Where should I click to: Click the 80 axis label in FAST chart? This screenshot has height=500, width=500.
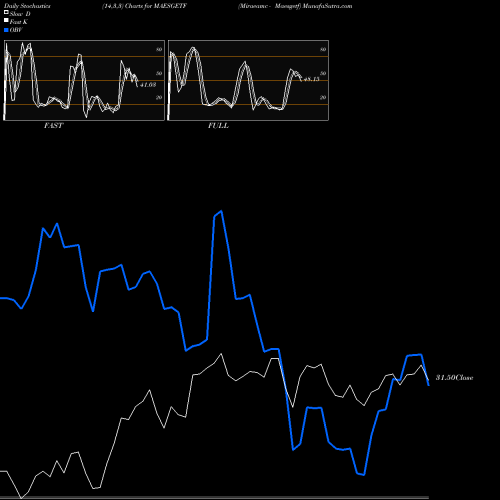159,49
